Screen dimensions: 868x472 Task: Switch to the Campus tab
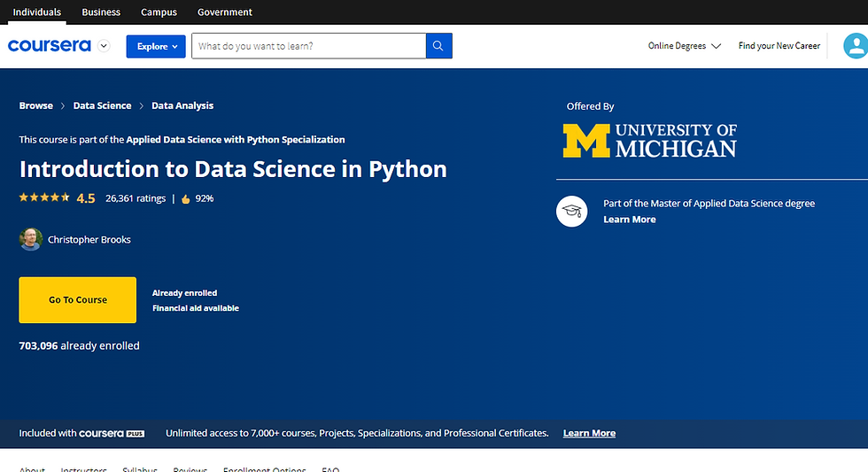click(x=159, y=12)
